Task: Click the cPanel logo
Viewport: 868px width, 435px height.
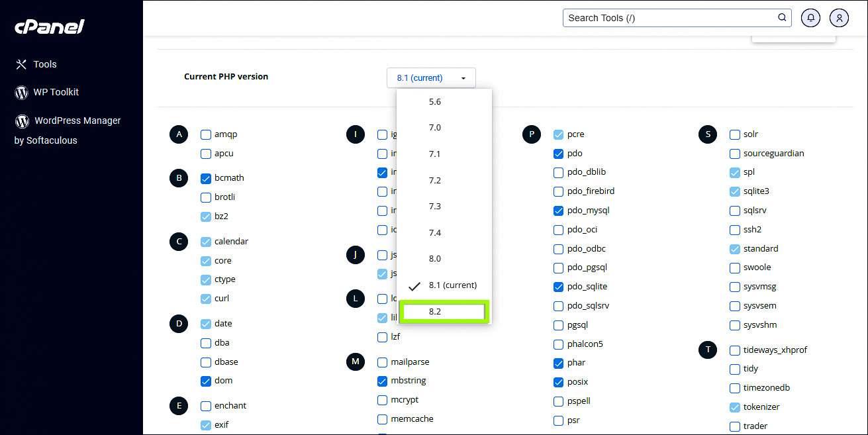Action: [50, 26]
